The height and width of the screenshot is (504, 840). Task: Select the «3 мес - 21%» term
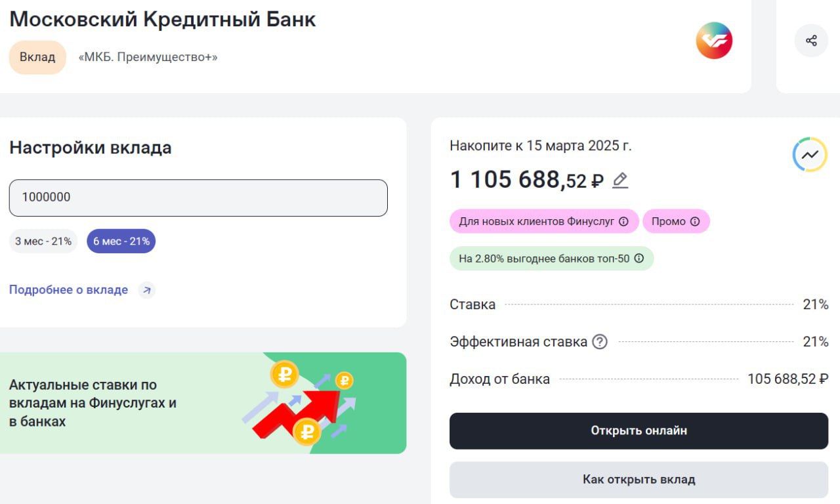coord(43,241)
